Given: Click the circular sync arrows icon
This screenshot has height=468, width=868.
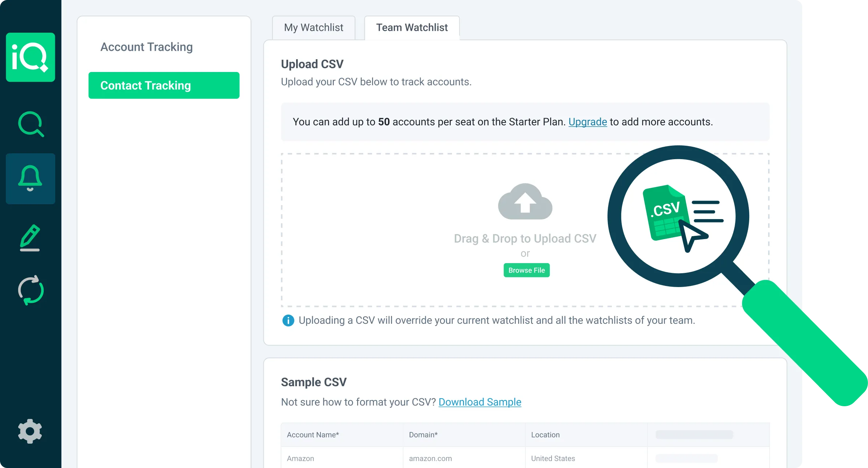Looking at the screenshot, I should (x=31, y=290).
